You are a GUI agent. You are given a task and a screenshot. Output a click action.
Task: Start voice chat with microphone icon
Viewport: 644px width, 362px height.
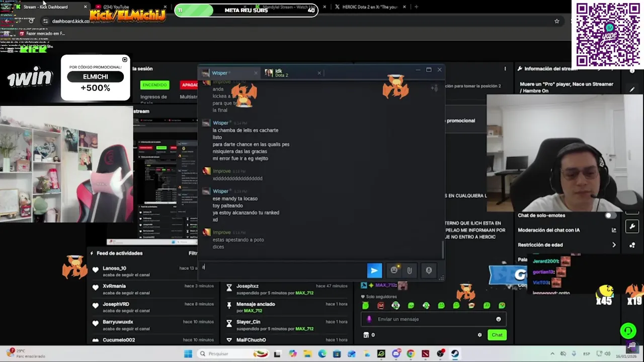click(429, 270)
